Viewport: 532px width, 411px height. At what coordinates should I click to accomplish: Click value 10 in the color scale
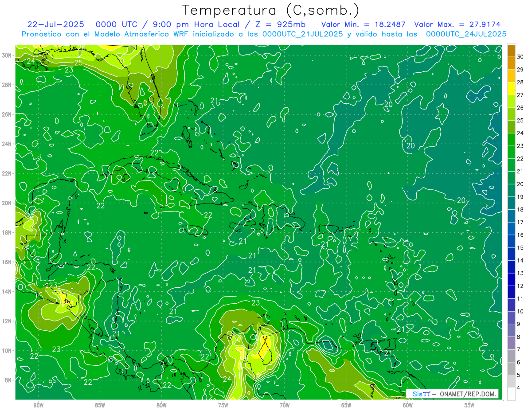click(520, 311)
